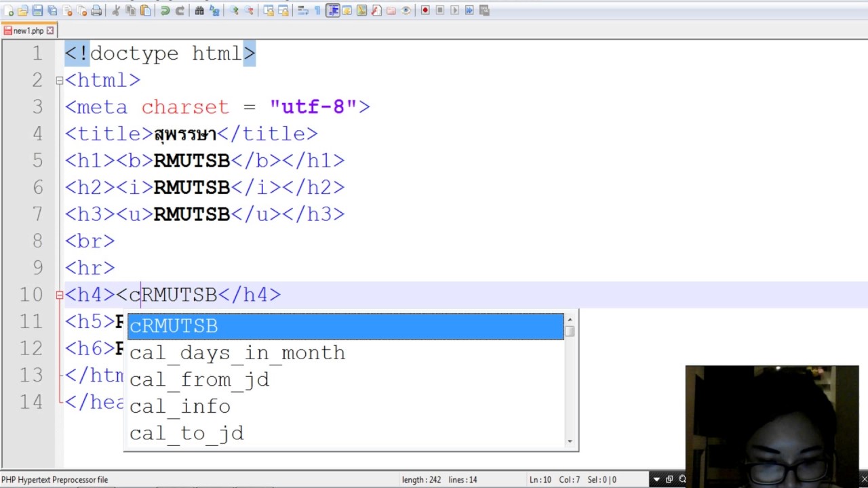
Task: Click the Close document toolbar icon
Action: pos(67,10)
